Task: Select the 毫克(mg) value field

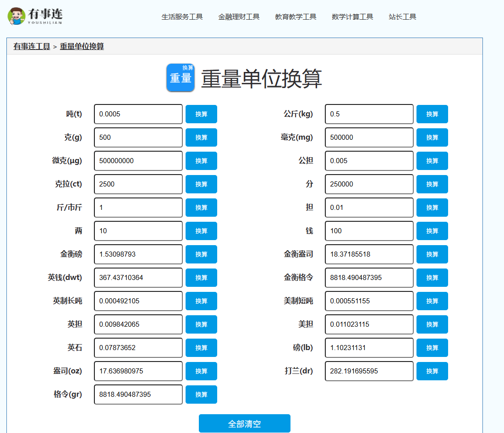Action: click(369, 137)
